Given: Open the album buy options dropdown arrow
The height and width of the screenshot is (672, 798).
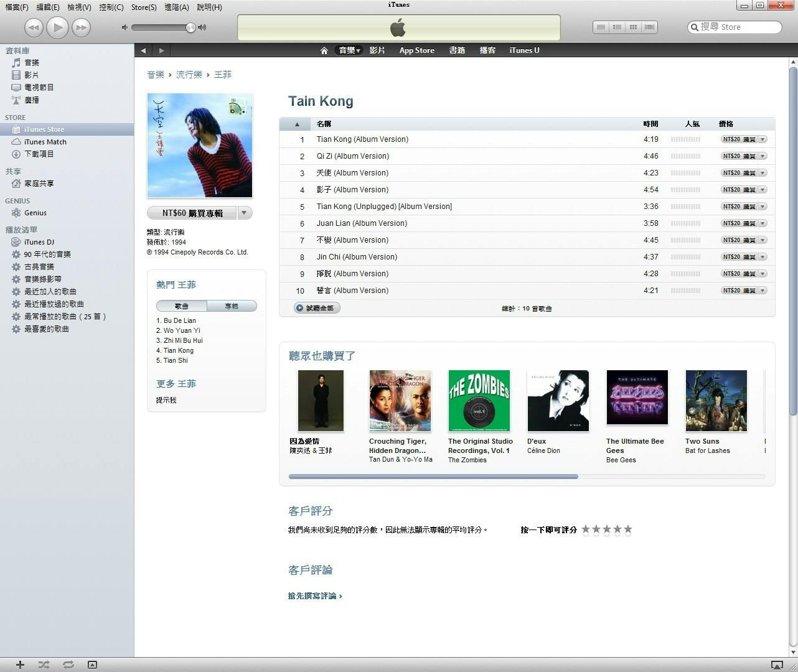Looking at the screenshot, I should tap(244, 213).
